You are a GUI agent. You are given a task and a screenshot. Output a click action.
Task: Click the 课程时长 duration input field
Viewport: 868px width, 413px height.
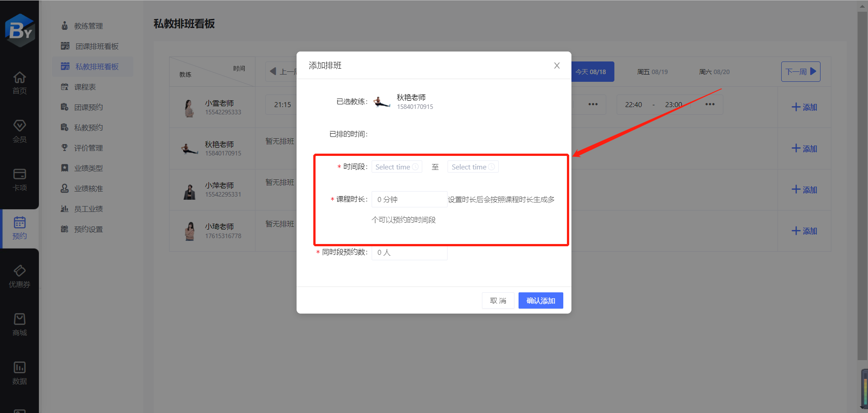click(408, 199)
